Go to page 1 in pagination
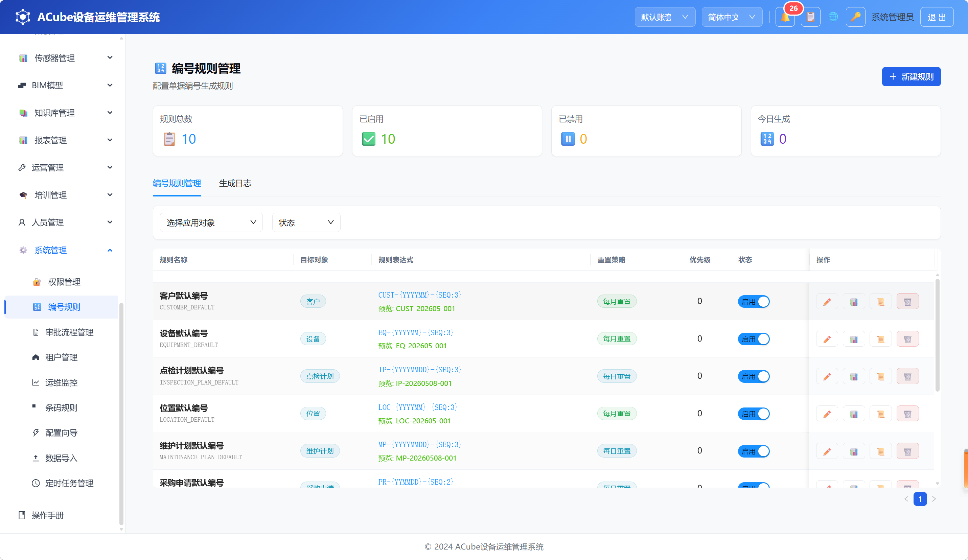The image size is (968, 560). 920,499
